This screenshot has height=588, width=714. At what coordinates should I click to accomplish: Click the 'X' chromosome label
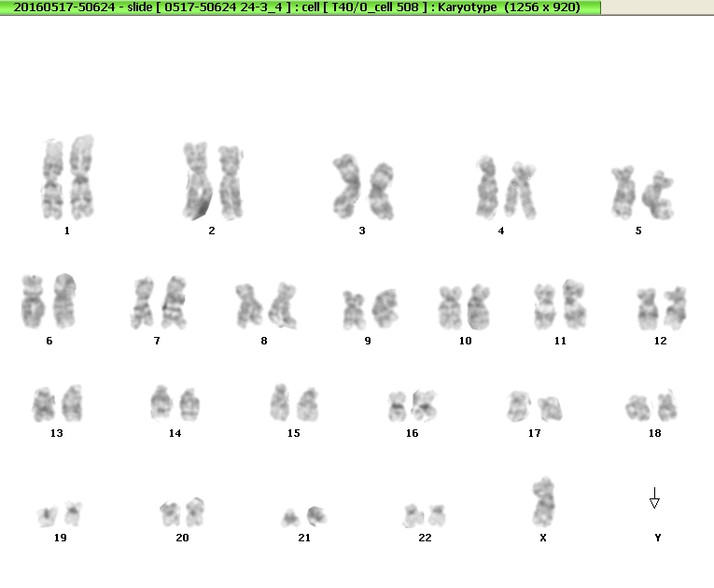(543, 538)
